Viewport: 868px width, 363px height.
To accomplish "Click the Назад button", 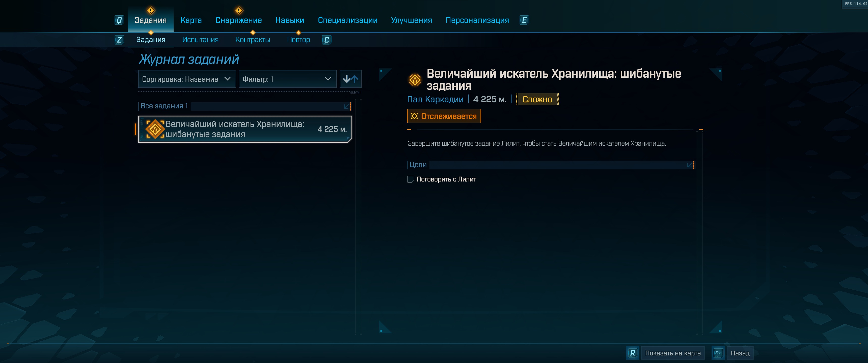I will [740, 353].
